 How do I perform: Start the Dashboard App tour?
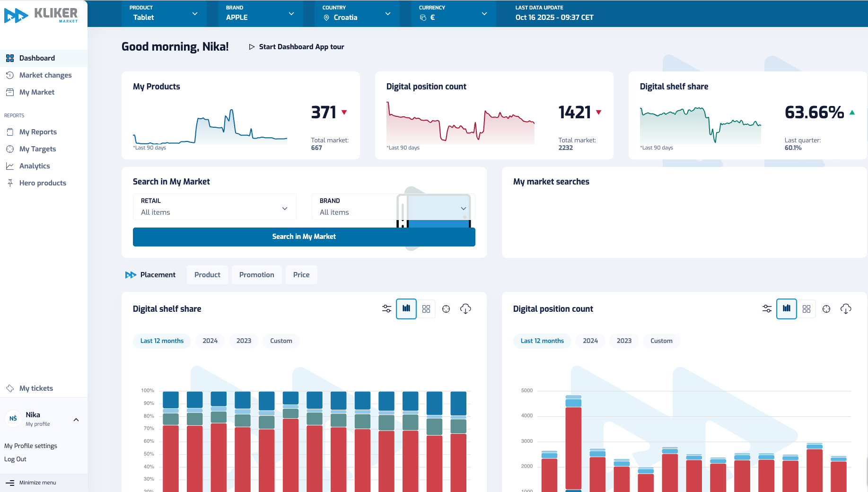click(x=296, y=47)
